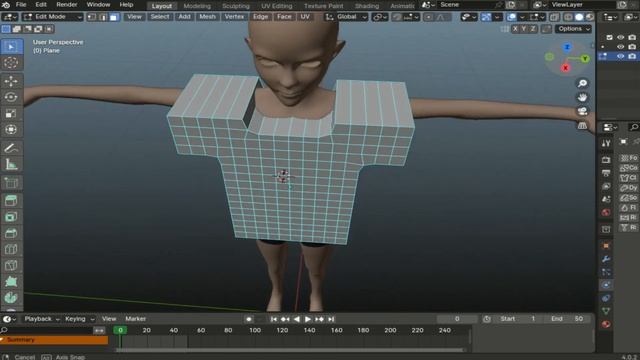Click the timeline frame 0 marker
Image resolution: width=640 pixels, height=360 pixels.
click(120, 330)
